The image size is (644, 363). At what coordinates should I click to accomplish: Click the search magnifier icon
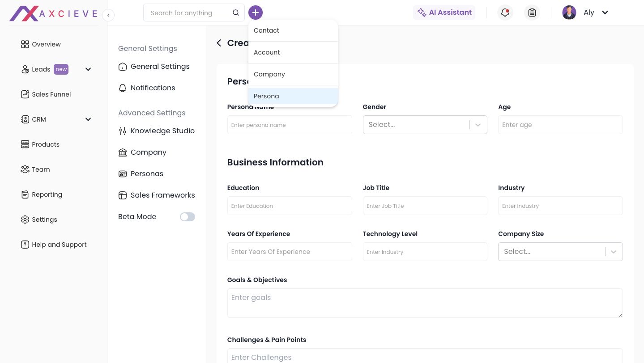tap(236, 13)
